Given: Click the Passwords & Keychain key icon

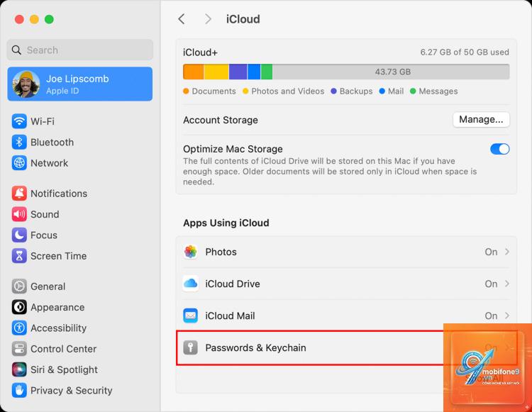Looking at the screenshot, I should (191, 347).
